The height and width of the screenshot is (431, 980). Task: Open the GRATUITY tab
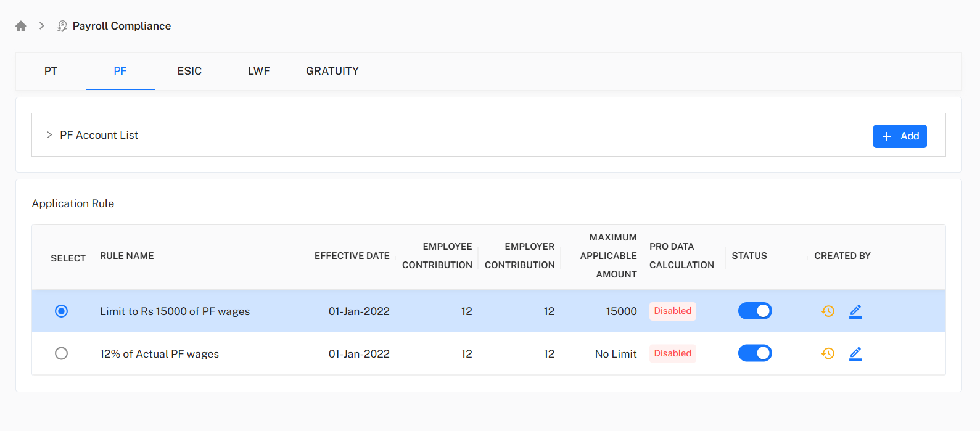pos(332,71)
